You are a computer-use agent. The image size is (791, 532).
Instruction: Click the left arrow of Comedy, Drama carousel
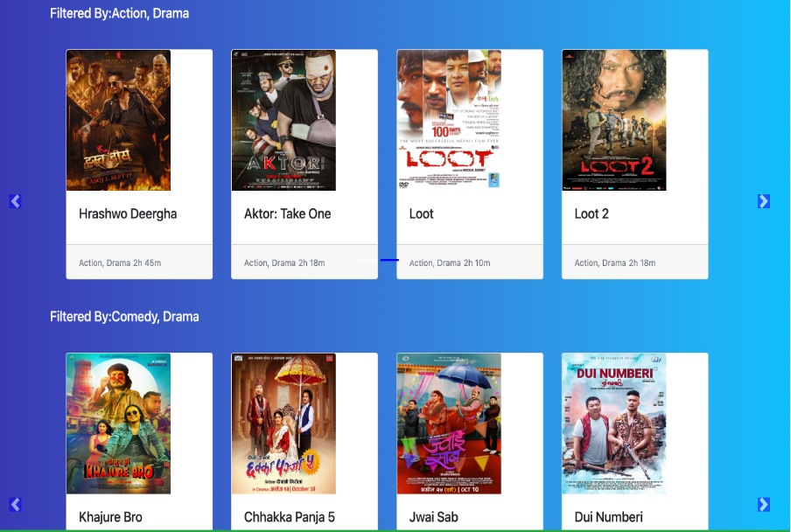point(15,504)
